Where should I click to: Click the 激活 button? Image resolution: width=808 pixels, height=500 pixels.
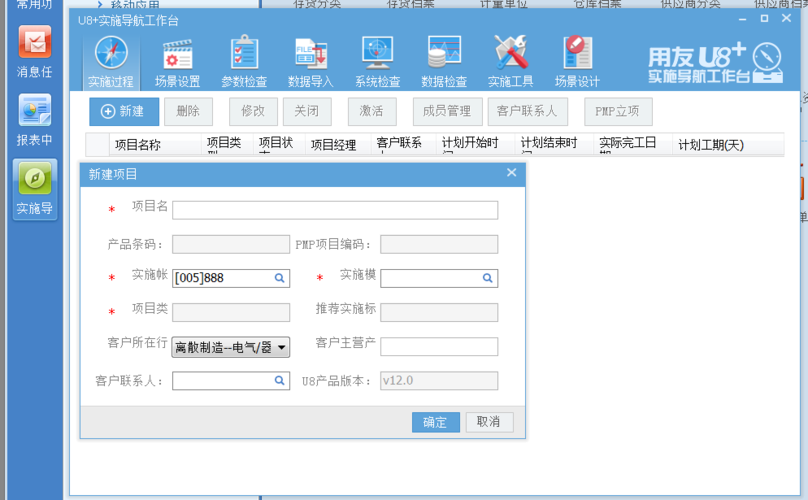pyautogui.click(x=372, y=111)
